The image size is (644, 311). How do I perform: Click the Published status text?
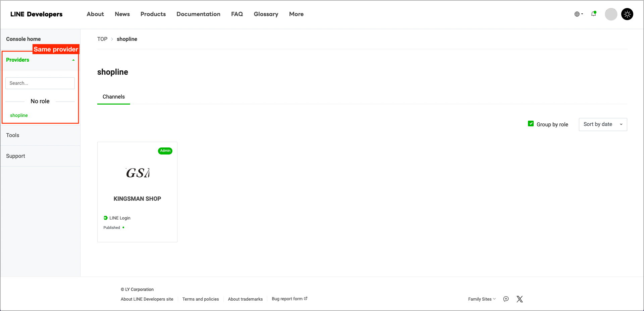coord(112,228)
